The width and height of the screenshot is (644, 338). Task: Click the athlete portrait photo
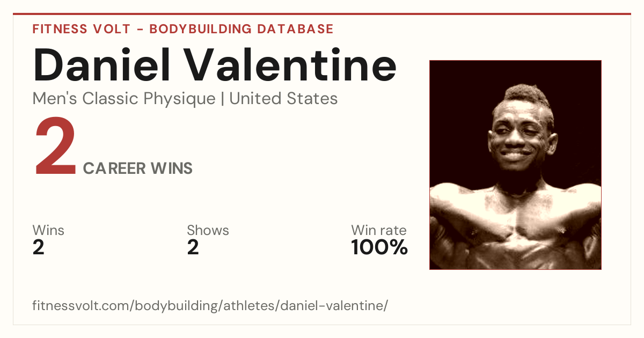pyautogui.click(x=515, y=165)
